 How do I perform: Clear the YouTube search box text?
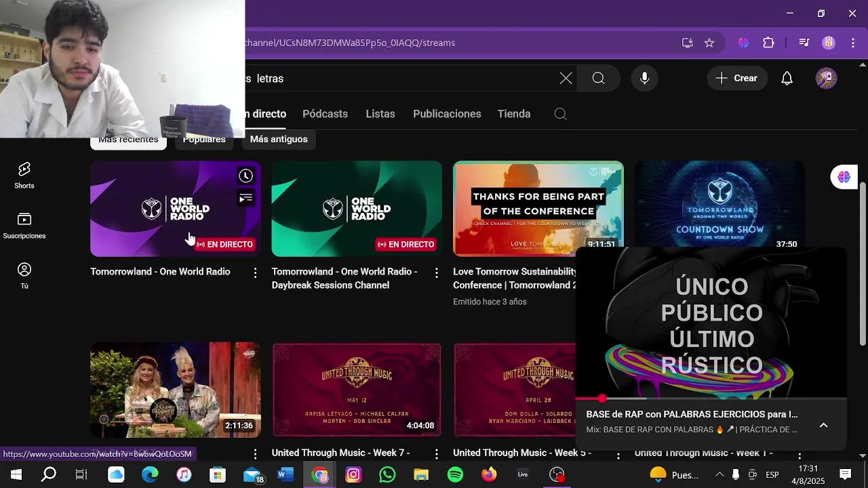click(566, 79)
